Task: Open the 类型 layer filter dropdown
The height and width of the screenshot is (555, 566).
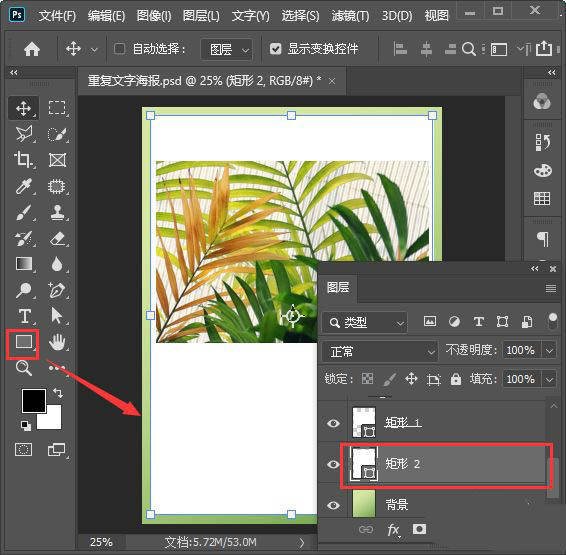Action: tap(365, 322)
